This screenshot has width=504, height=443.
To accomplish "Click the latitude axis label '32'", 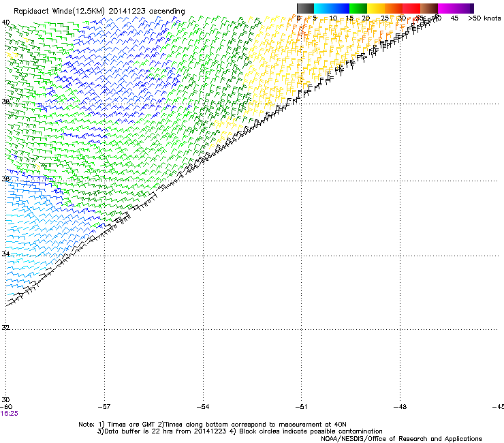I will click(x=5, y=328).
